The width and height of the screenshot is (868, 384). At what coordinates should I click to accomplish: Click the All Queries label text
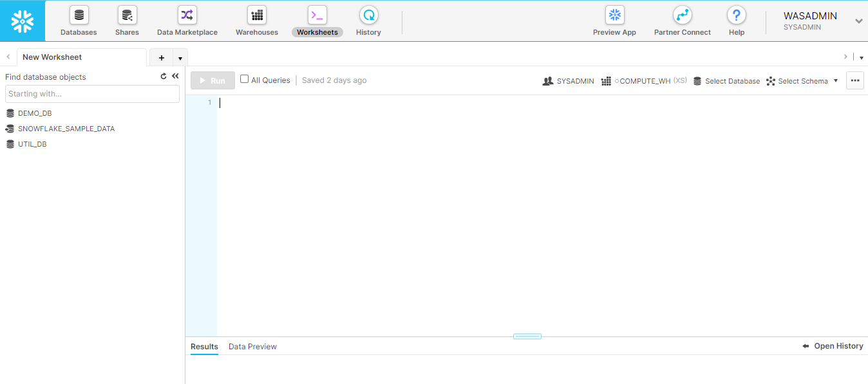point(270,80)
